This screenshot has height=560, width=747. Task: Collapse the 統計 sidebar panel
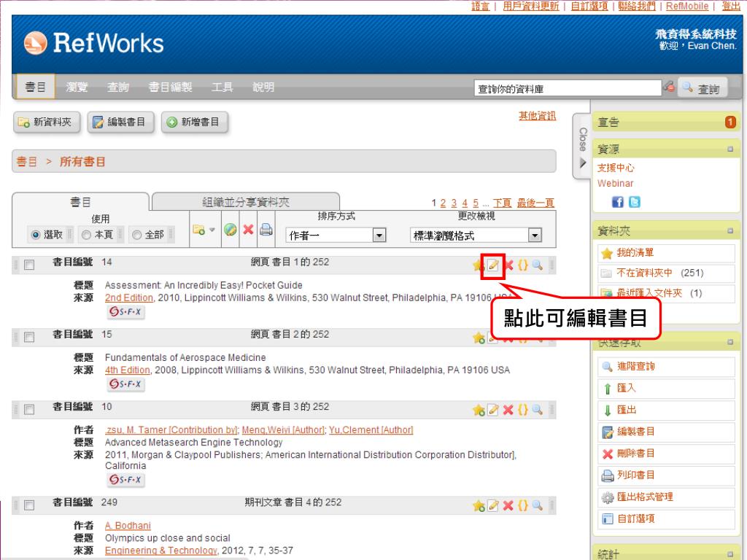730,554
